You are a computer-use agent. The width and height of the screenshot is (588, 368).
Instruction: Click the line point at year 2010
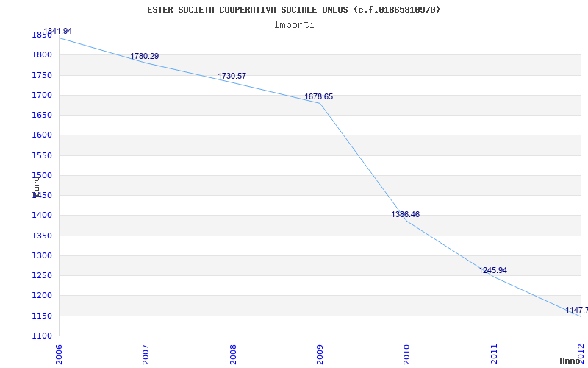[x=407, y=221]
